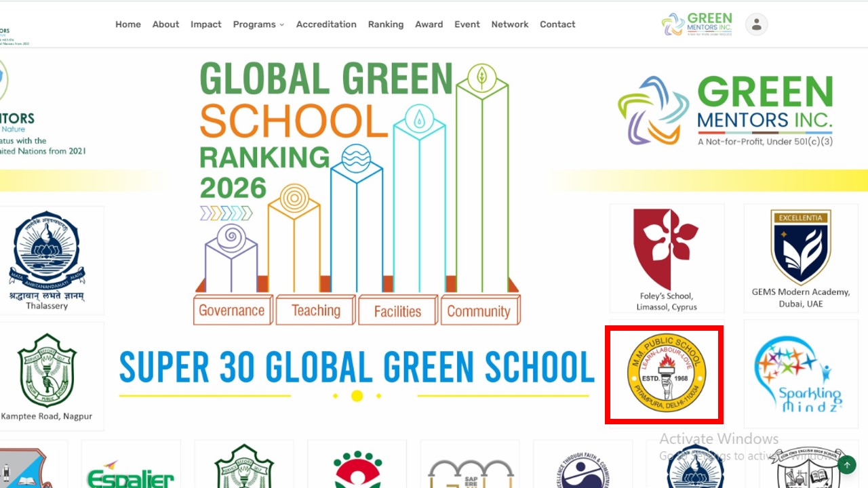
Task: Go to the Home page
Action: [x=128, y=24]
